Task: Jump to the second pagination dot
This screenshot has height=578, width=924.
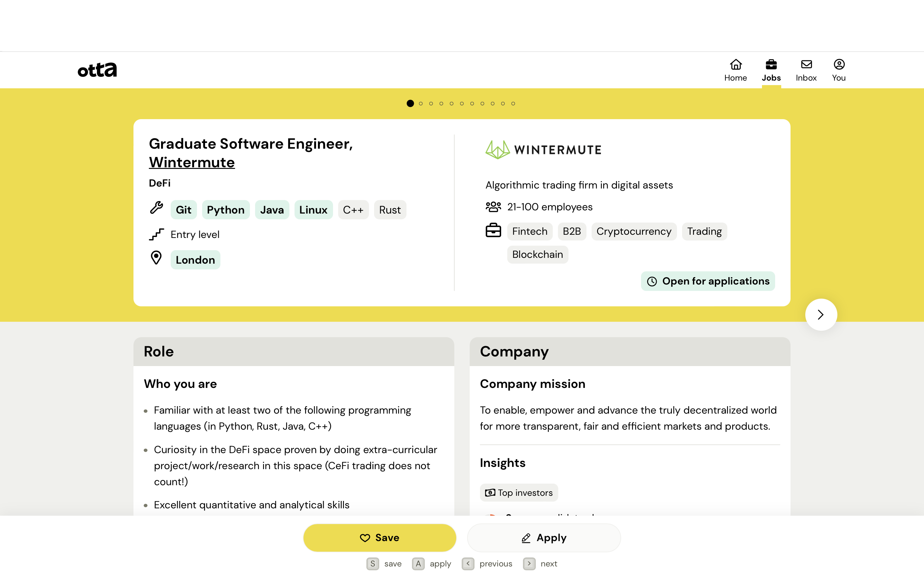Action: (x=421, y=103)
